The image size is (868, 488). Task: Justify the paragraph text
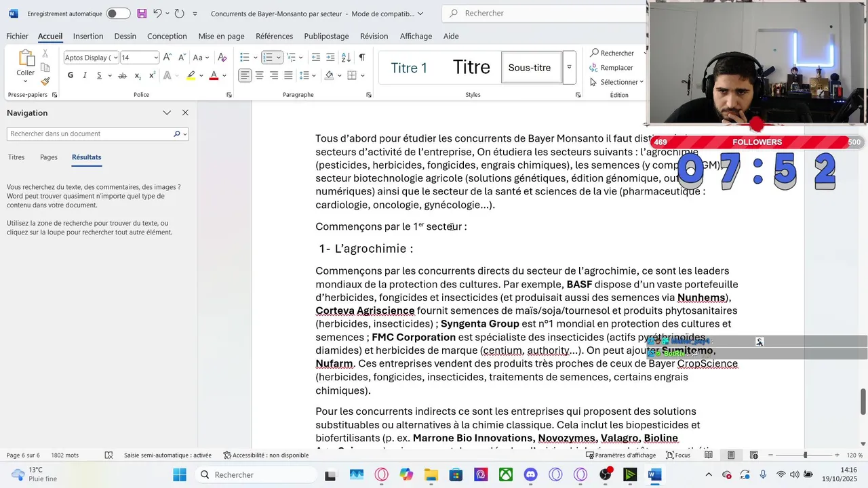pyautogui.click(x=288, y=75)
